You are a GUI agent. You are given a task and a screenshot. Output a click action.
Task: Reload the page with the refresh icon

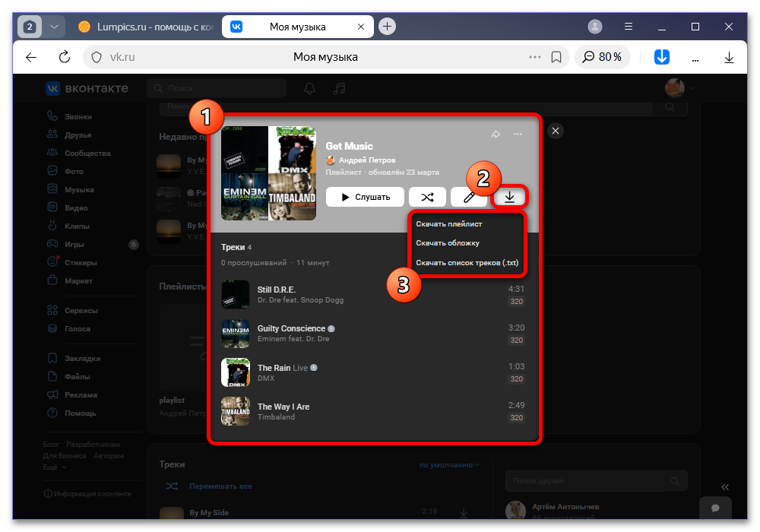pos(65,57)
